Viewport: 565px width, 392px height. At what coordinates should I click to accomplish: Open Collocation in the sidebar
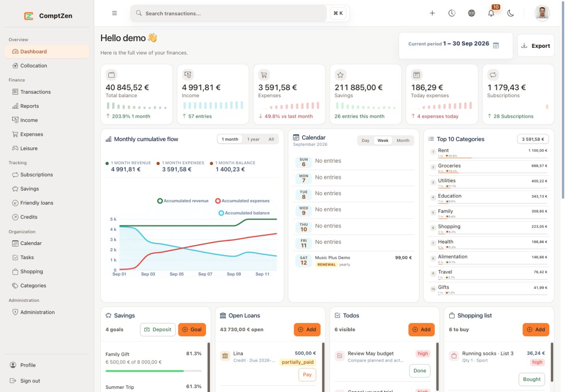click(x=47, y=66)
